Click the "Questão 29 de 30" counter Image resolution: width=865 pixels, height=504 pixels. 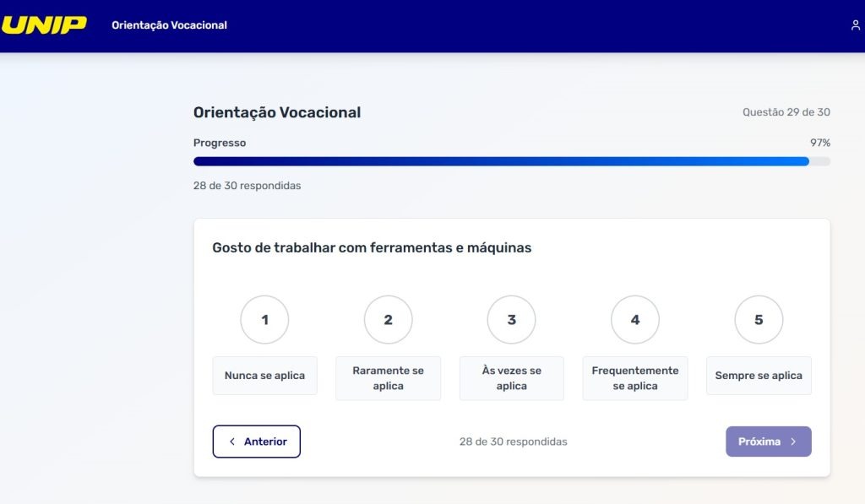(786, 112)
